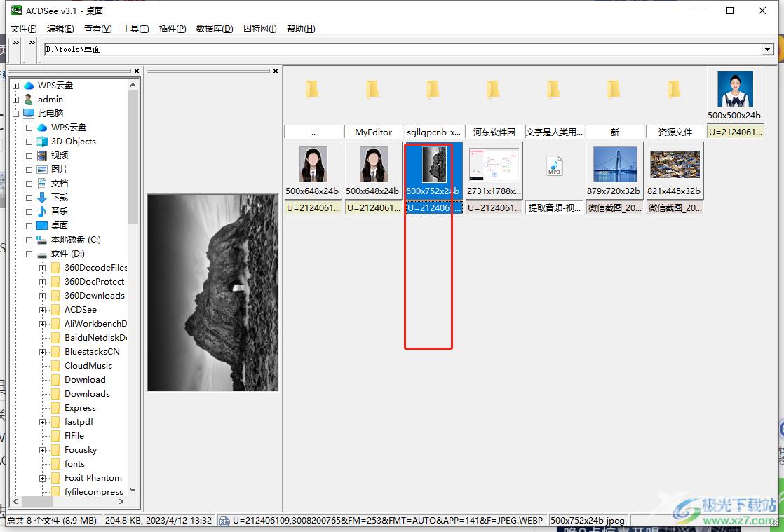Expand the BluestacksCN folder node
Screen dimensions: 784x532
pos(43,352)
